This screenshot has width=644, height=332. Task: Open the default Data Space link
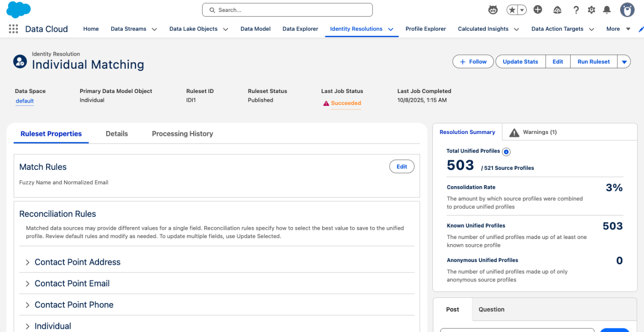coord(25,101)
